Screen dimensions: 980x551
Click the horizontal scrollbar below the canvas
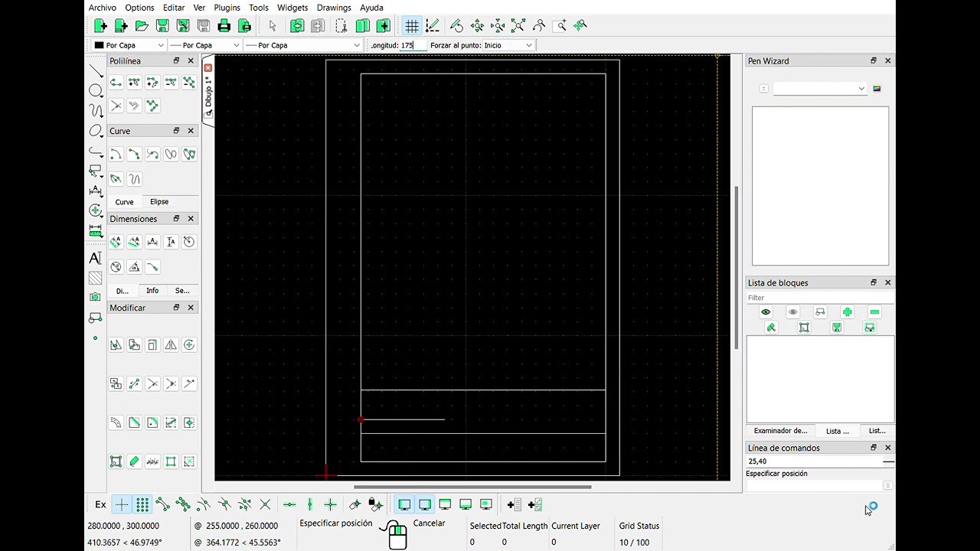pos(472,487)
